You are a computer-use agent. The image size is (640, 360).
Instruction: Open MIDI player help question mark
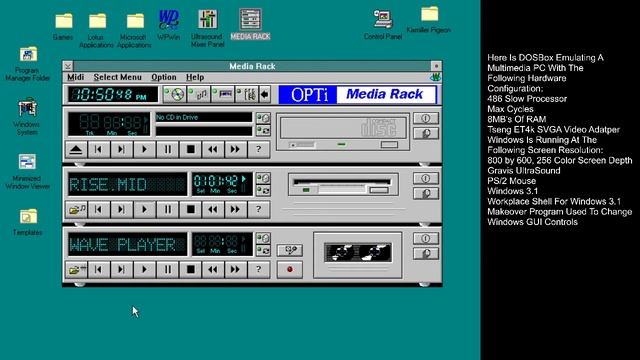click(x=258, y=209)
